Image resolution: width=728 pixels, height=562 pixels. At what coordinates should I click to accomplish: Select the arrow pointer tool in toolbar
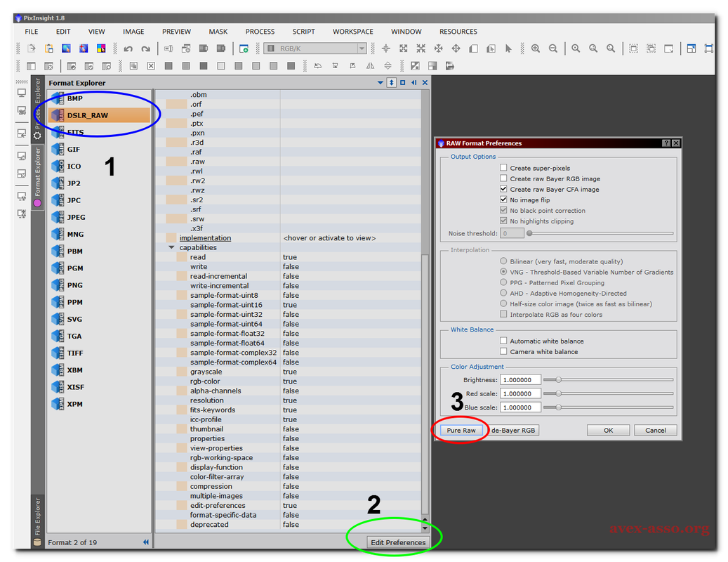(508, 48)
